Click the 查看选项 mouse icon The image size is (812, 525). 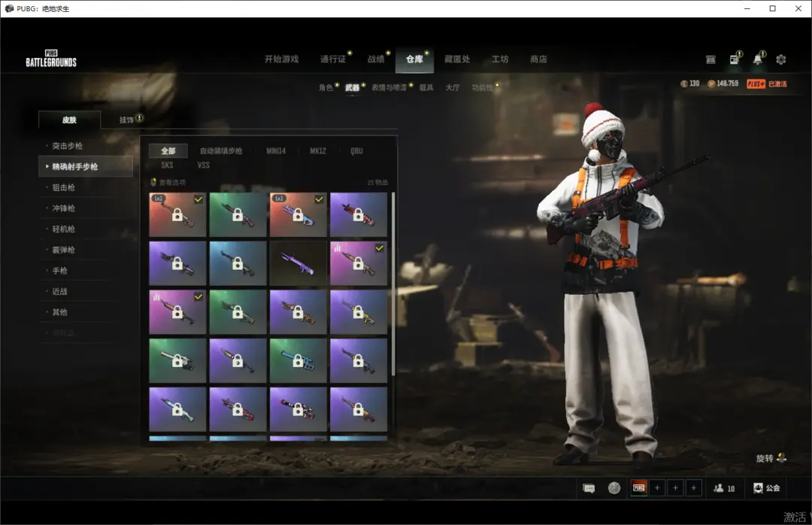(x=153, y=182)
